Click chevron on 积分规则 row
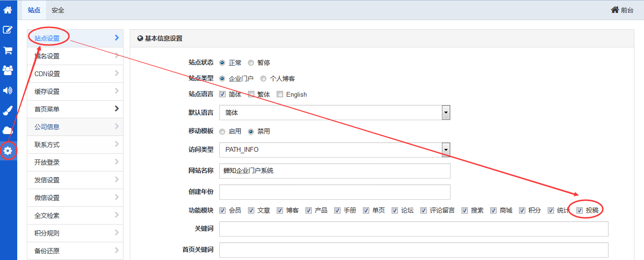 coord(117,233)
